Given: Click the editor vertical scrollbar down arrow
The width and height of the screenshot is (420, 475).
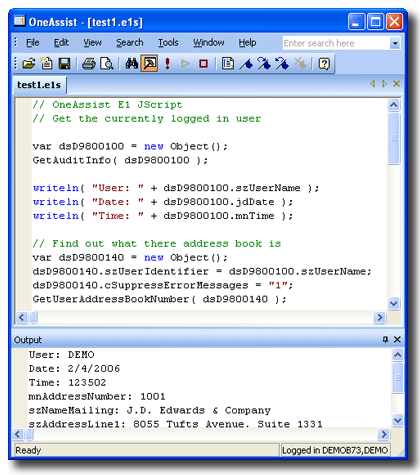Looking at the screenshot, I should click(x=394, y=304).
